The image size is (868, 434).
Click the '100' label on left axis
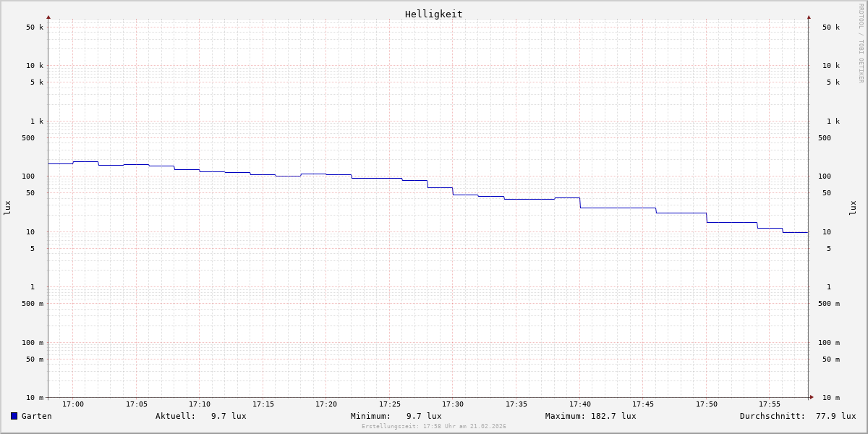pyautogui.click(x=28, y=176)
